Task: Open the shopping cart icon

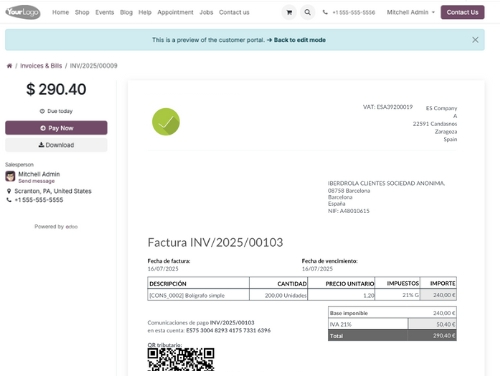Action: tap(289, 12)
